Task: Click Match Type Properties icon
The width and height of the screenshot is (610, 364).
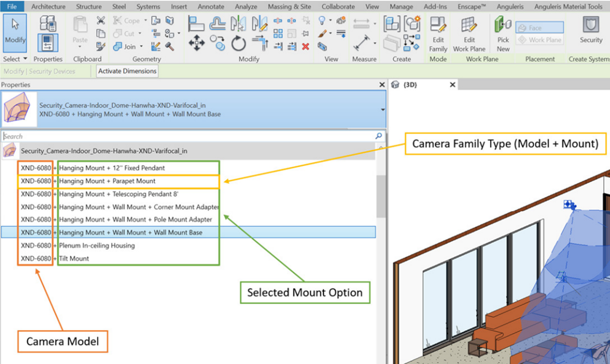Action: (x=101, y=47)
